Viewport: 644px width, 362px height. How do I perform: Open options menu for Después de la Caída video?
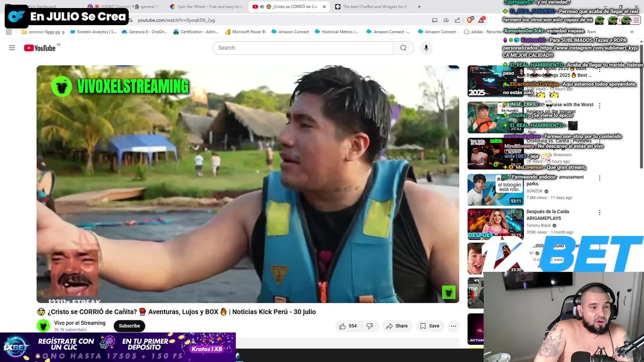click(599, 213)
